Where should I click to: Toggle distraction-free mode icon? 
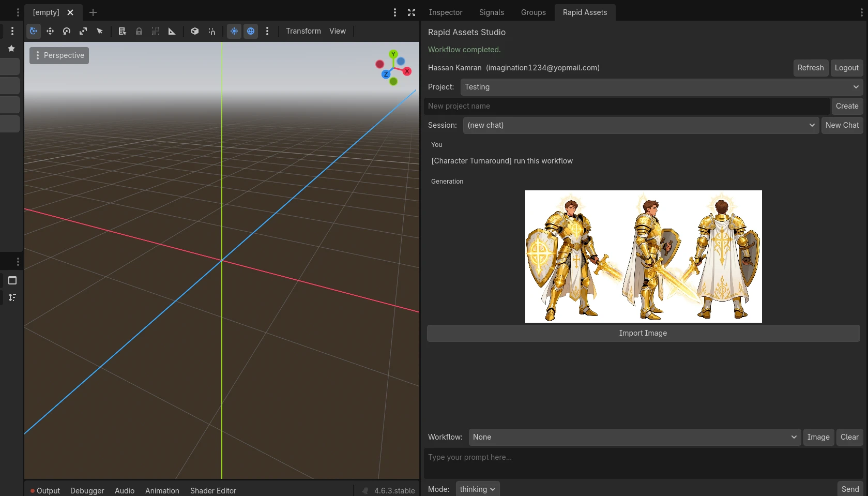pyautogui.click(x=412, y=12)
